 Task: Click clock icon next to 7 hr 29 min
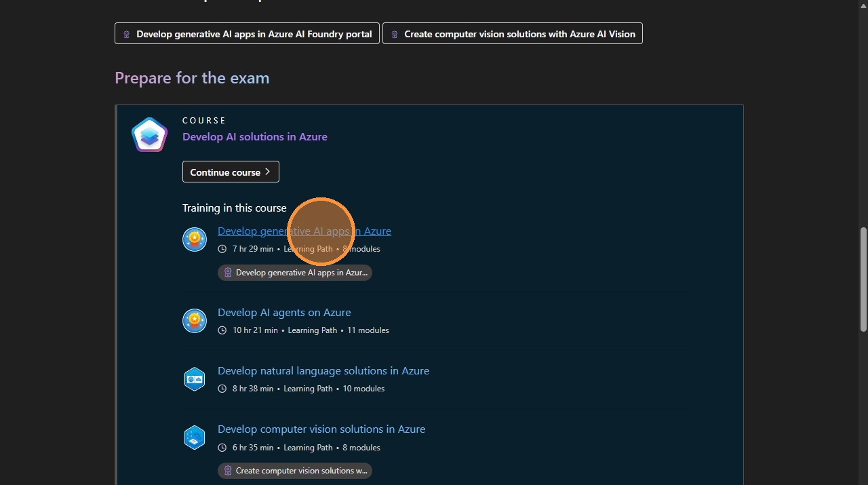pos(222,249)
